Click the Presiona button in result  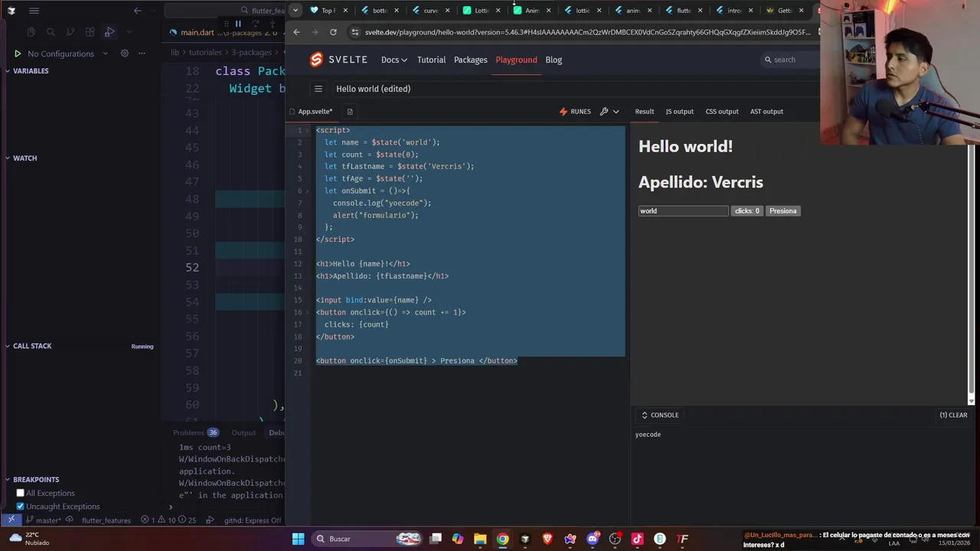pos(782,211)
